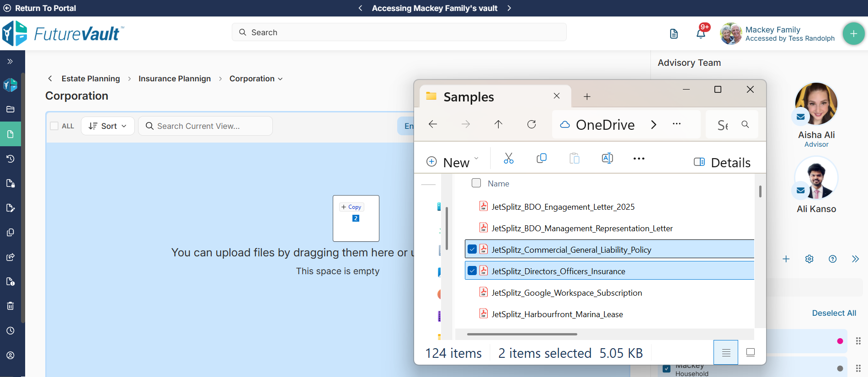This screenshot has width=868, height=377.
Task: Navigate to Estate Planning breadcrumb
Action: (91, 79)
